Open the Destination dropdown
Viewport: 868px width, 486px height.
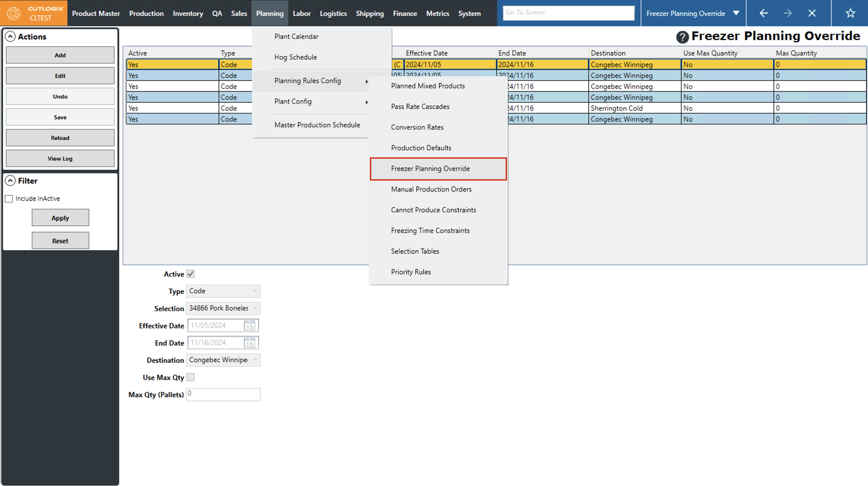coord(223,360)
